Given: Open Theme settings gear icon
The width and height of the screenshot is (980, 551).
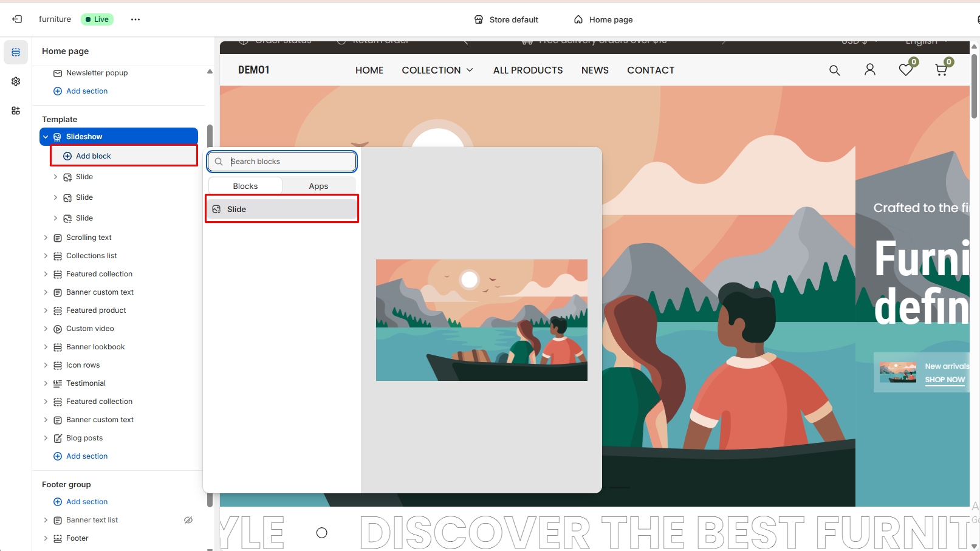Looking at the screenshot, I should [16, 81].
